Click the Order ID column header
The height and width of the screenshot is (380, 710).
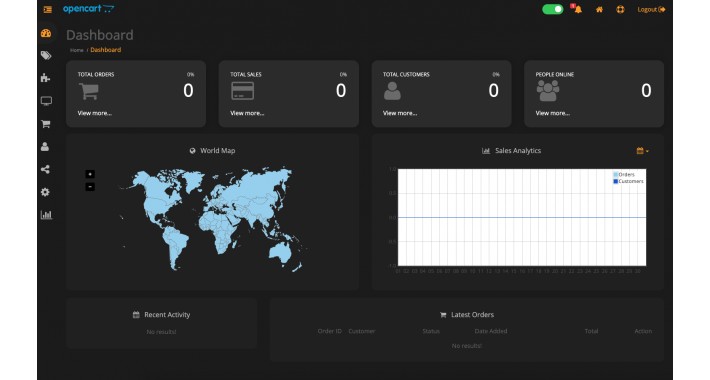(x=330, y=331)
